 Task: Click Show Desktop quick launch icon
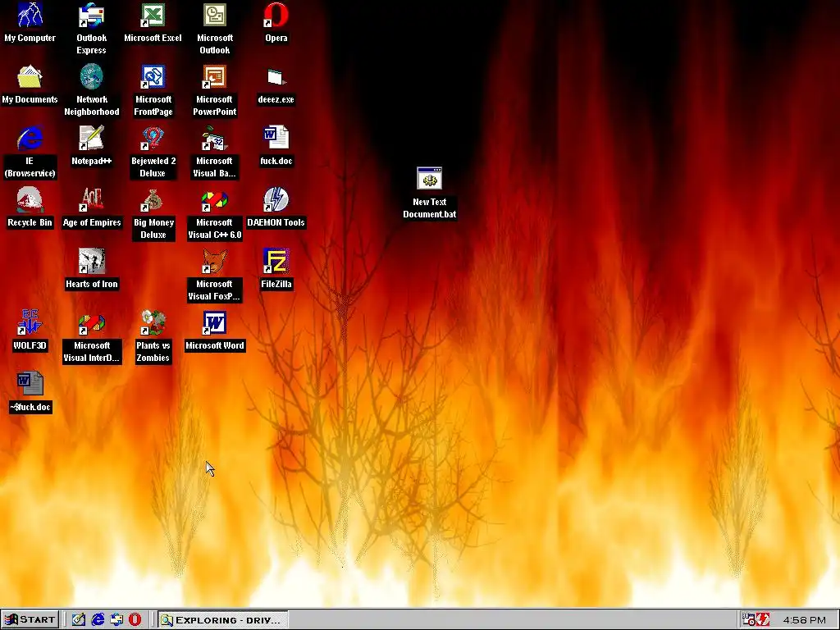[78, 620]
